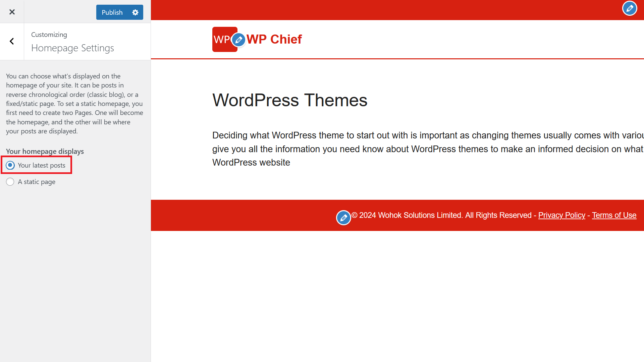Click the 'Your homepage displays' label

point(45,152)
